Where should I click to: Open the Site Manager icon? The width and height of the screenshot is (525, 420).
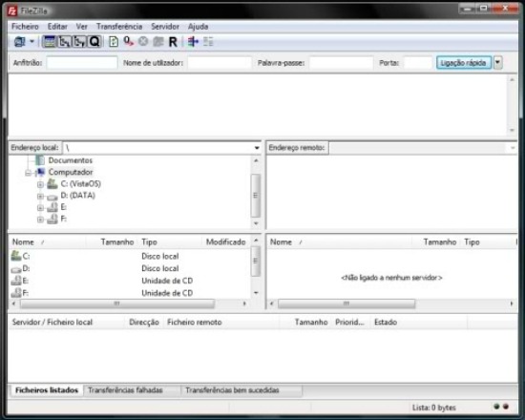click(x=20, y=42)
